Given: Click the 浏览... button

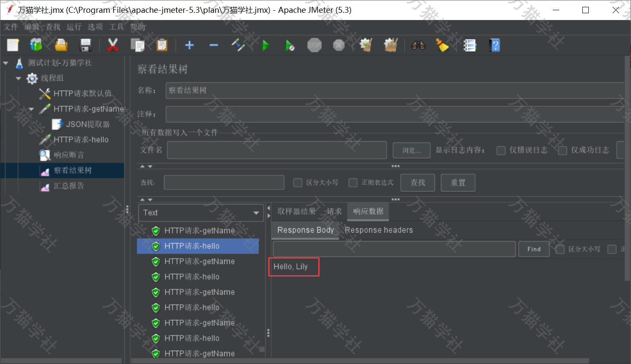Looking at the screenshot, I should (411, 150).
